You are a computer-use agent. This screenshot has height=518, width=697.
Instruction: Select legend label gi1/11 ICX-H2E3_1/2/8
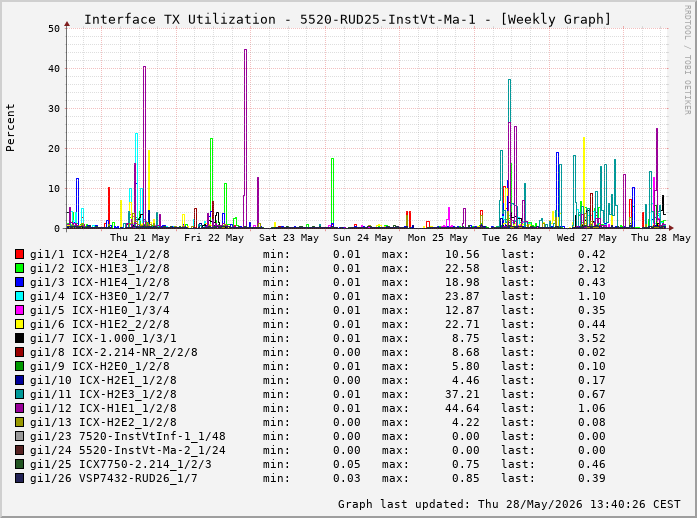tap(103, 394)
